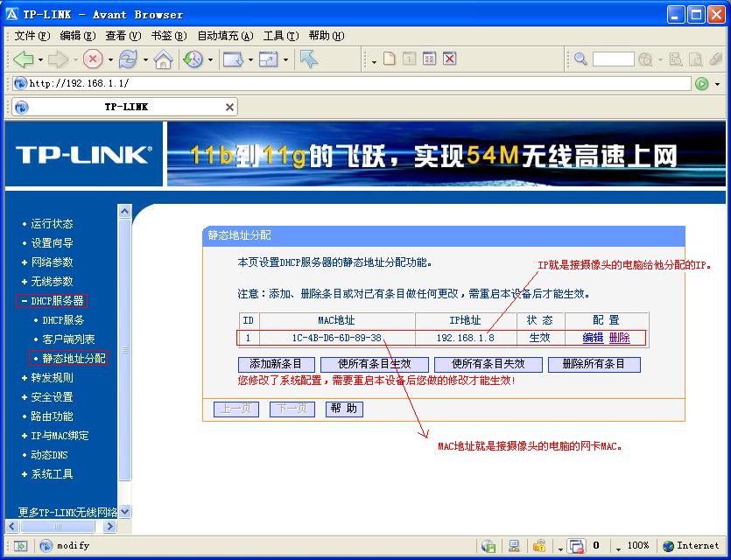Click the toolbar search input box
Screen dimensions: 731x560
point(613,59)
